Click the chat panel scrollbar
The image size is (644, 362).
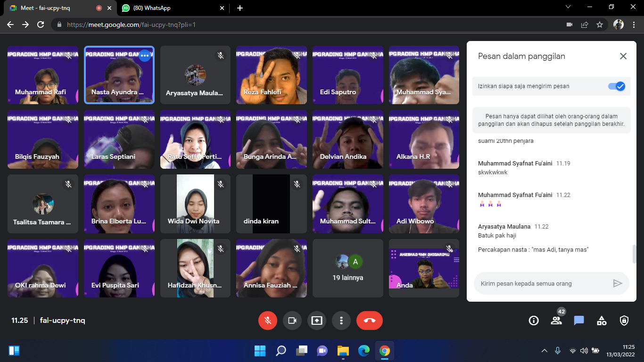point(634,255)
